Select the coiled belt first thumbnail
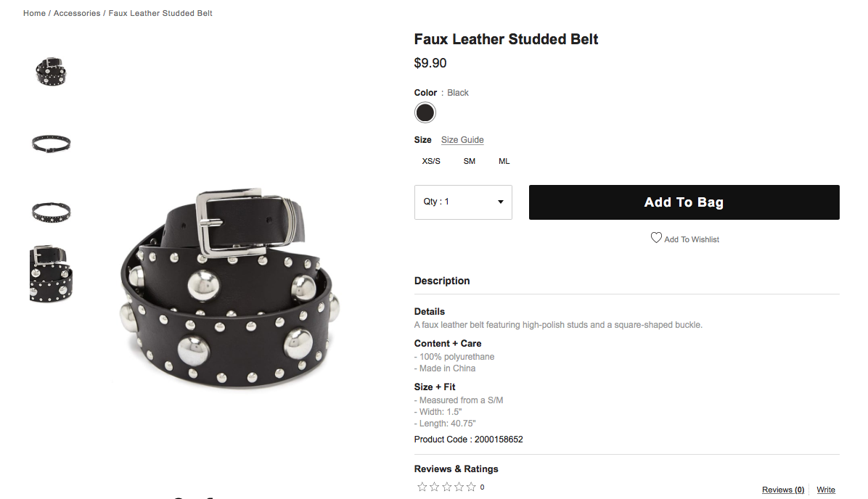Image resolution: width=868 pixels, height=499 pixels. (51, 71)
